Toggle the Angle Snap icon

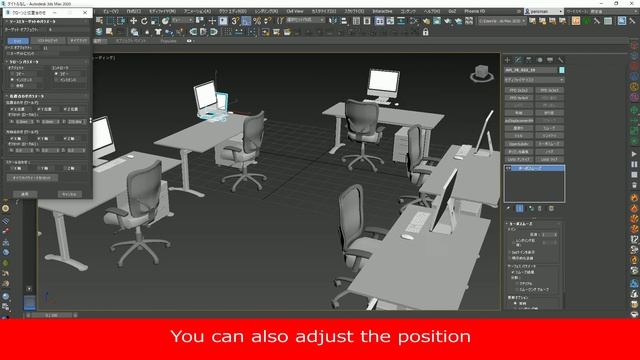[246, 21]
